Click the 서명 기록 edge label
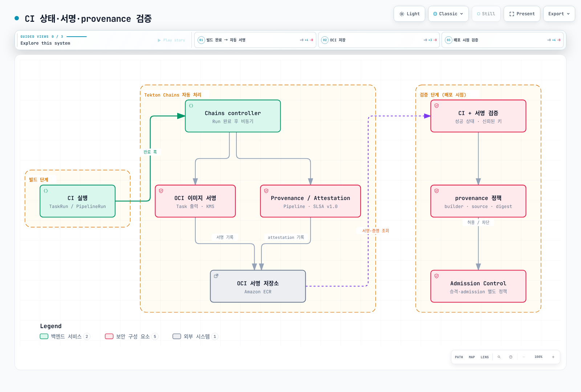Screen dimensions: 581x392 click(x=225, y=237)
